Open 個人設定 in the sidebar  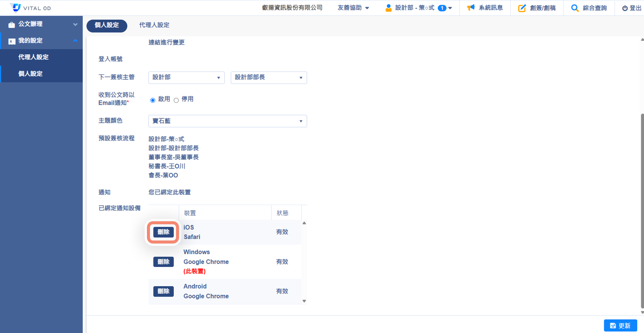click(x=41, y=74)
